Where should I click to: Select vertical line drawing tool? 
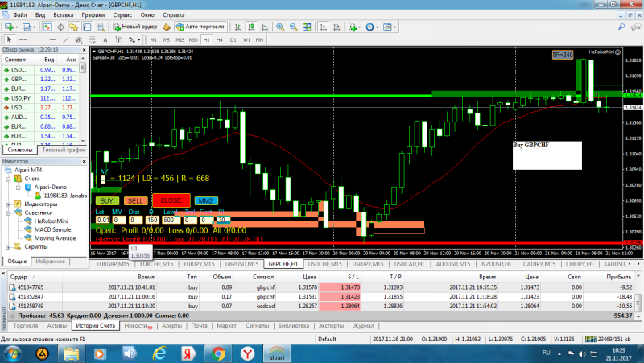39,39
